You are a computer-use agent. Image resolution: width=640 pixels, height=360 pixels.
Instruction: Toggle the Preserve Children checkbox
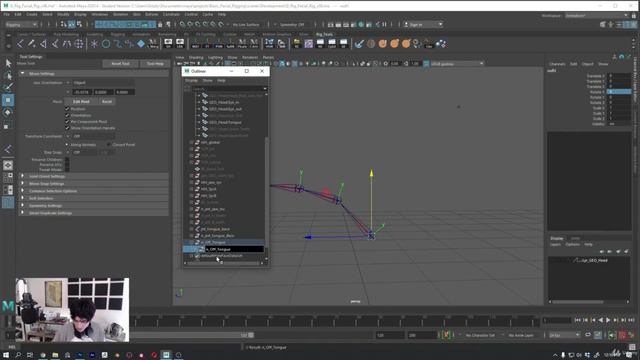coord(67,160)
